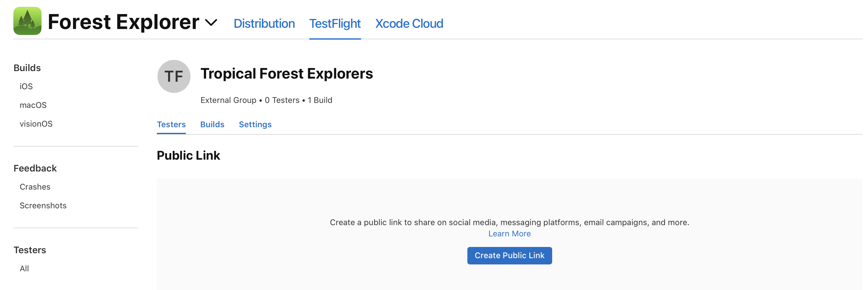Open the Screenshots feedback section
This screenshot has height=290, width=868.
coord(43,205)
